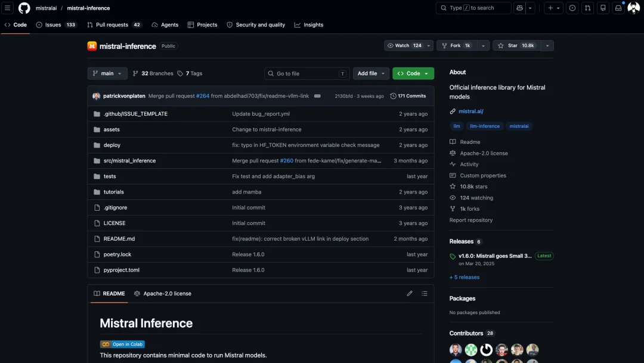This screenshot has width=644, height=363.
Task: Open the main branch selector dropdown
Action: point(107,73)
